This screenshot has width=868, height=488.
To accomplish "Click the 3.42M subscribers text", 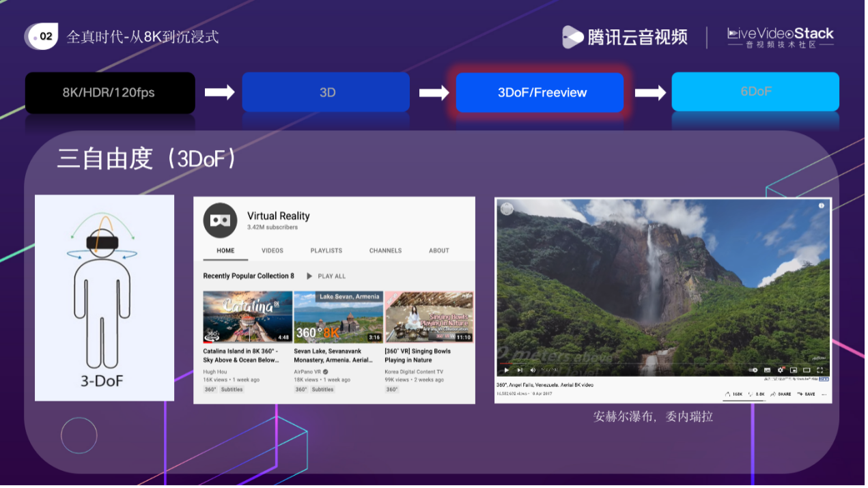I will point(272,227).
